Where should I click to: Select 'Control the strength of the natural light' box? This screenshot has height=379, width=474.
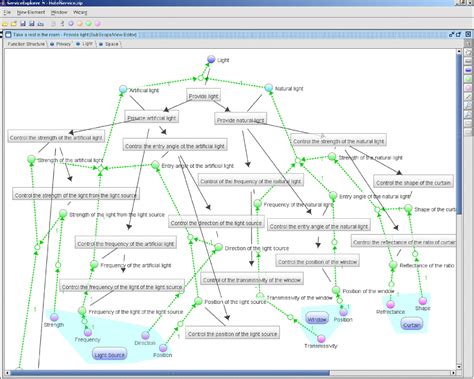pos(339,140)
